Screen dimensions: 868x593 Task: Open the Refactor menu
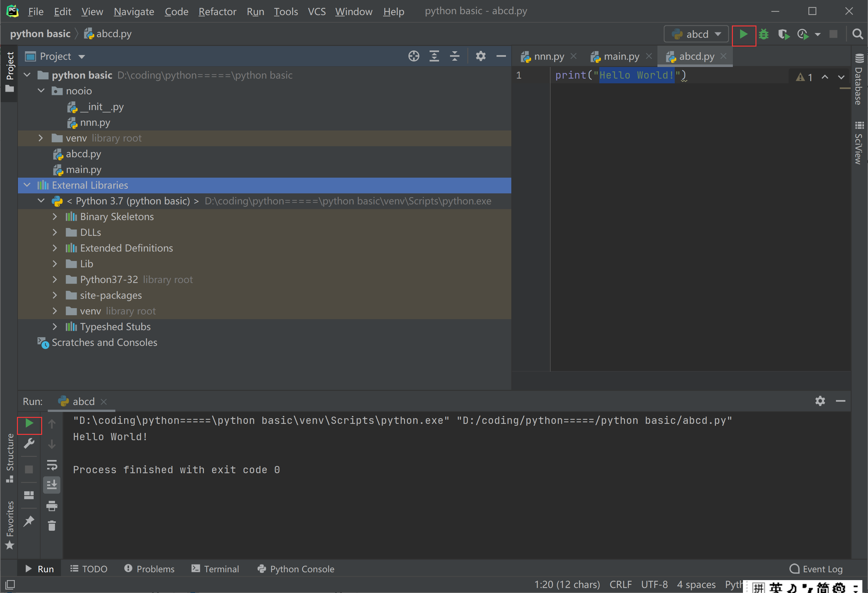coord(217,12)
